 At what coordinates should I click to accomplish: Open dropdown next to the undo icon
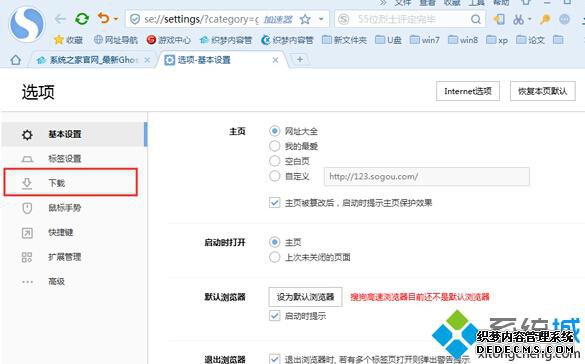point(116,19)
